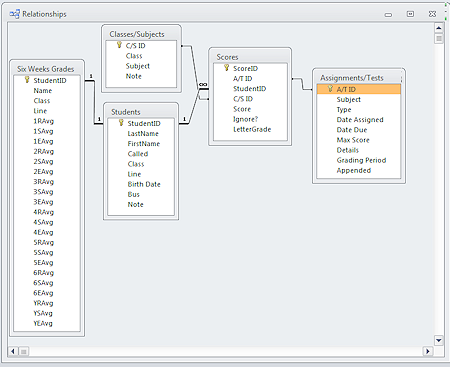Select the Type field in Assignments/Tests
This screenshot has width=450, height=367.
click(344, 110)
